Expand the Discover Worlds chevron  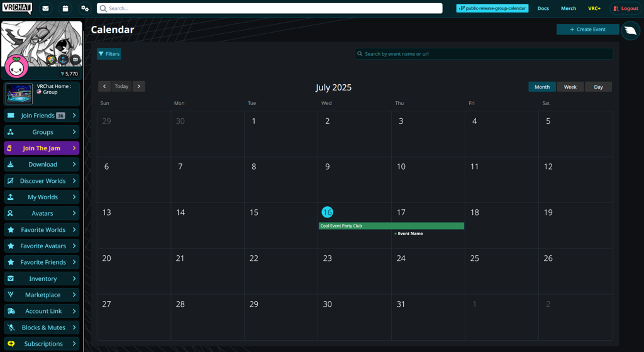tap(74, 181)
